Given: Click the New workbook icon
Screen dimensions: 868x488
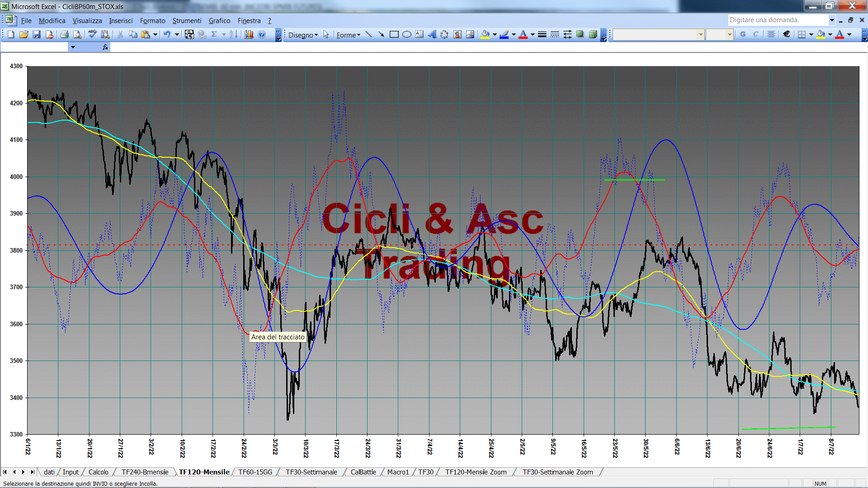Looking at the screenshot, I should click(x=11, y=34).
